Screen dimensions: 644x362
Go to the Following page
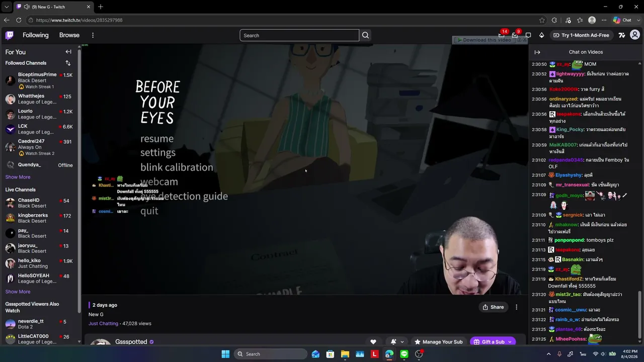point(35,35)
